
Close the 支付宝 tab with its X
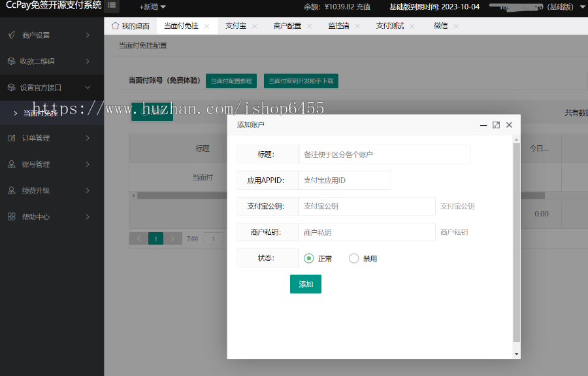click(255, 26)
